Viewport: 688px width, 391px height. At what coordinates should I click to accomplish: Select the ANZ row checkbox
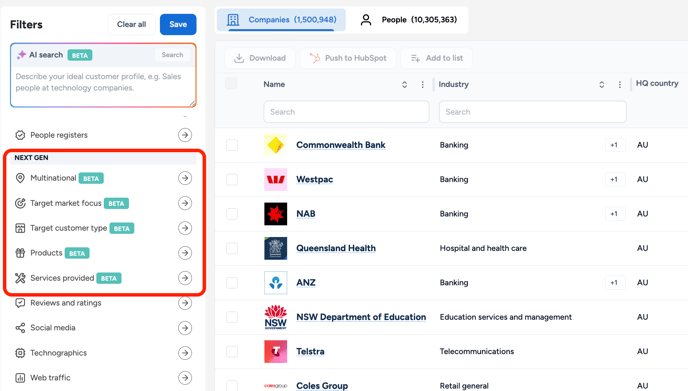(232, 283)
